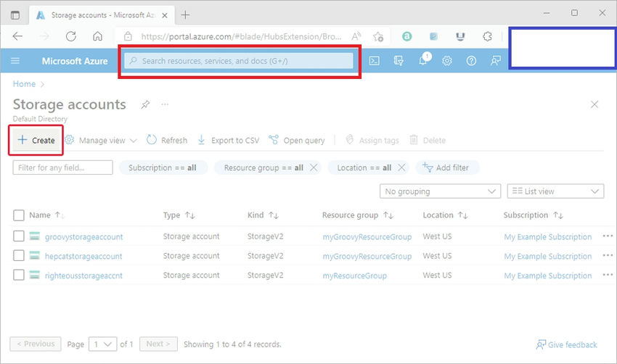617x364 pixels.
Task: Open the righteousstorageaccnt link
Action: point(83,276)
